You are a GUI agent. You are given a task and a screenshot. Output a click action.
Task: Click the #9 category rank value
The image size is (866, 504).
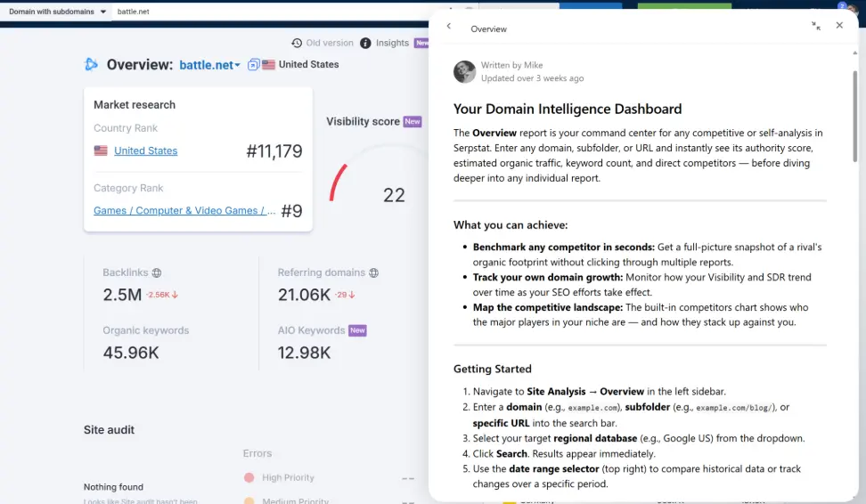(291, 211)
